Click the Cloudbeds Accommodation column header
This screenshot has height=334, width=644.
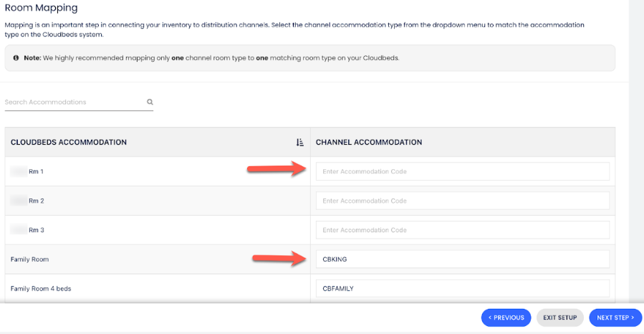(x=69, y=143)
